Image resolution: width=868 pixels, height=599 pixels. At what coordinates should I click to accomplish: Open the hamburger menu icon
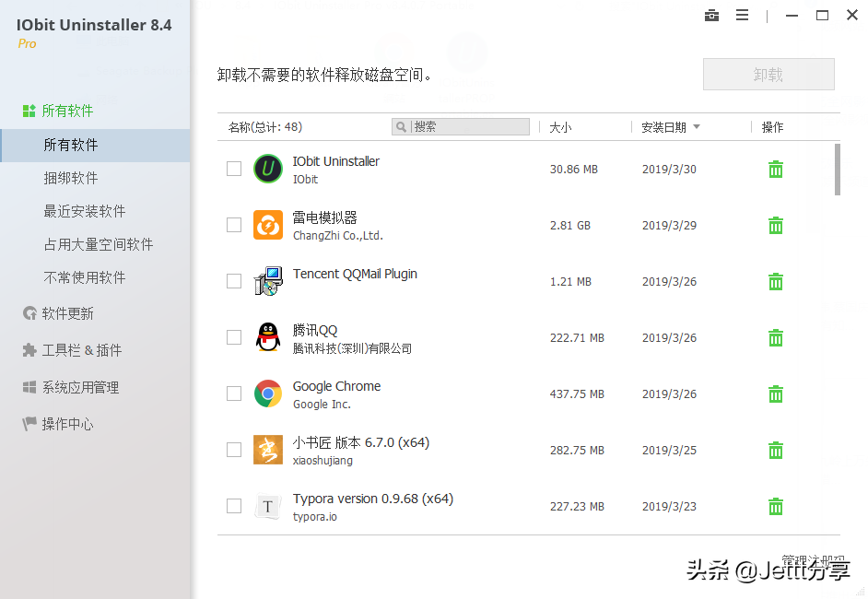pyautogui.click(x=742, y=16)
